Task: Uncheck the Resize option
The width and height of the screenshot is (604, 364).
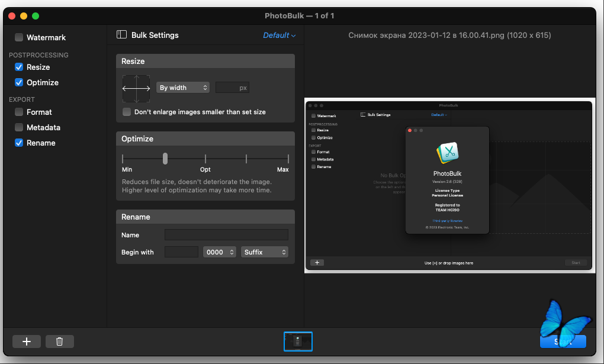Action: (x=19, y=67)
